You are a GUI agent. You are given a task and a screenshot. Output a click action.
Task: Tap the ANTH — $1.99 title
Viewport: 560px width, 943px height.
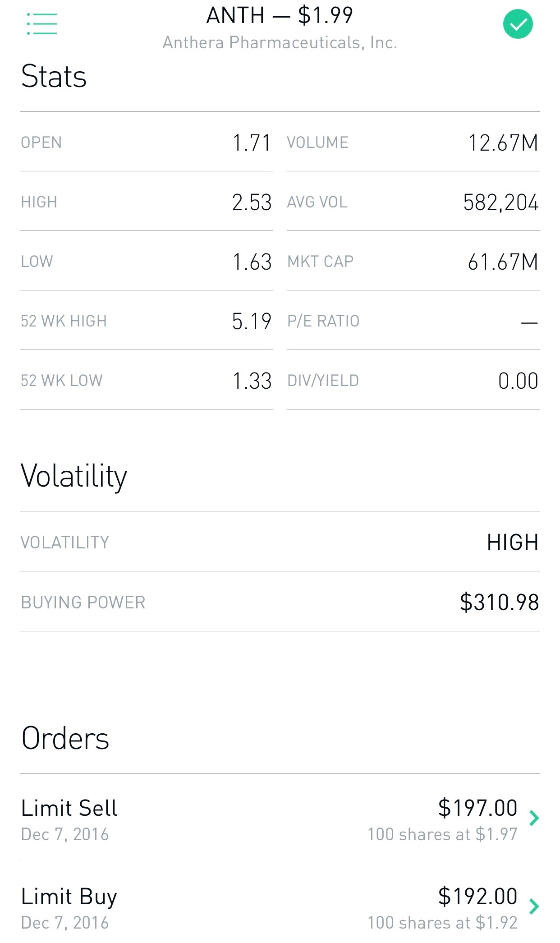coord(280,15)
